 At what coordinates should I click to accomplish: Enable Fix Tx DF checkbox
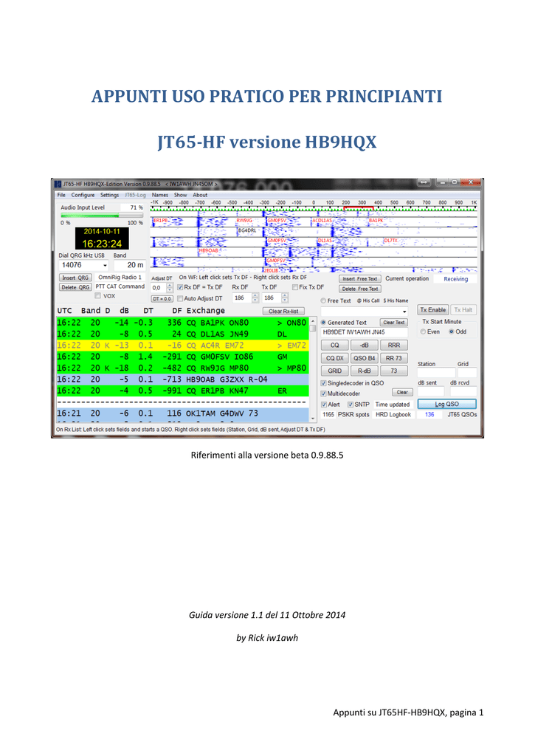[295, 287]
